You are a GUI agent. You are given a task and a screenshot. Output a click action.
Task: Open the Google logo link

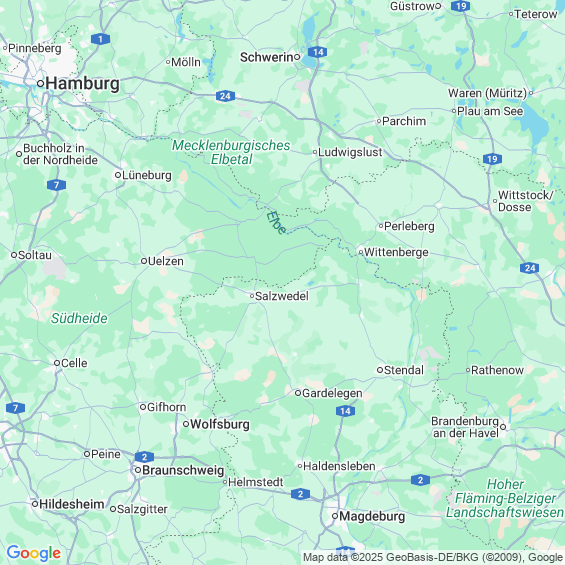pos(34,553)
